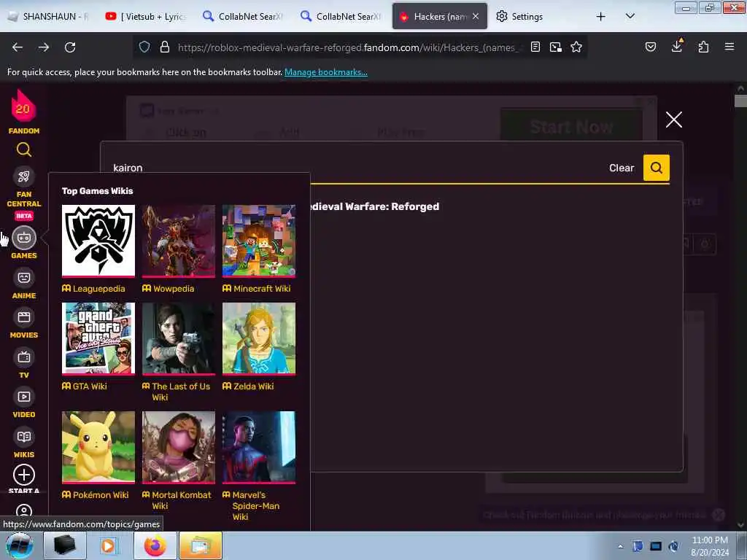Switch to SHANSHAUN tab
The width and height of the screenshot is (747, 560).
point(48,17)
